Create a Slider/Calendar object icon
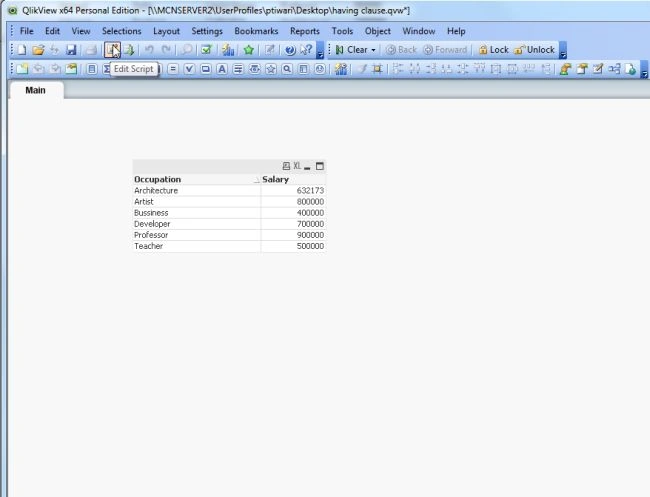This screenshot has height=497, width=650. pos(255,69)
